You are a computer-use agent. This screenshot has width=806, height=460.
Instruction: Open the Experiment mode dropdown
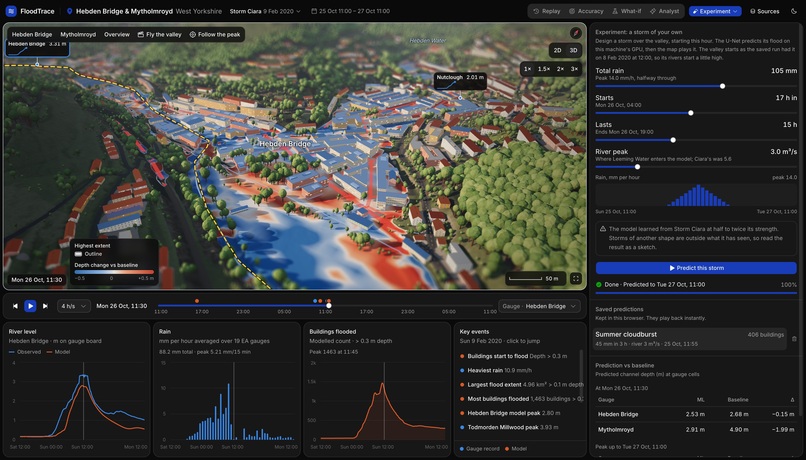pos(715,11)
